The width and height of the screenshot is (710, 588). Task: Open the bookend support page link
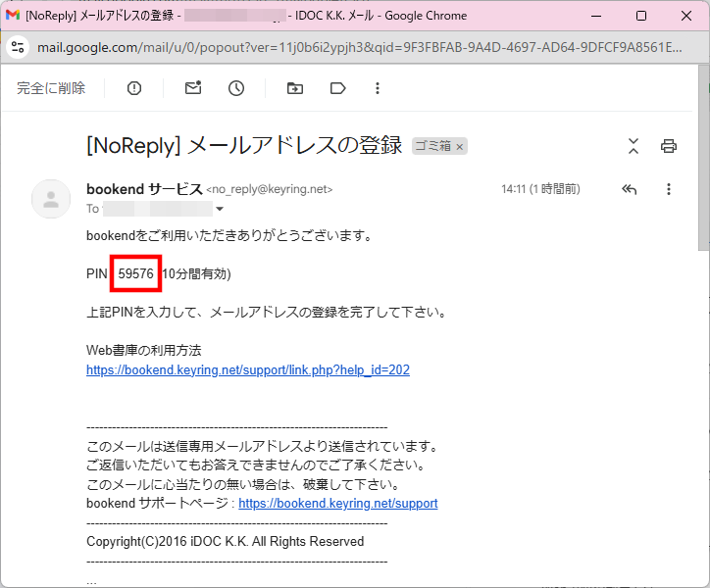point(338,504)
